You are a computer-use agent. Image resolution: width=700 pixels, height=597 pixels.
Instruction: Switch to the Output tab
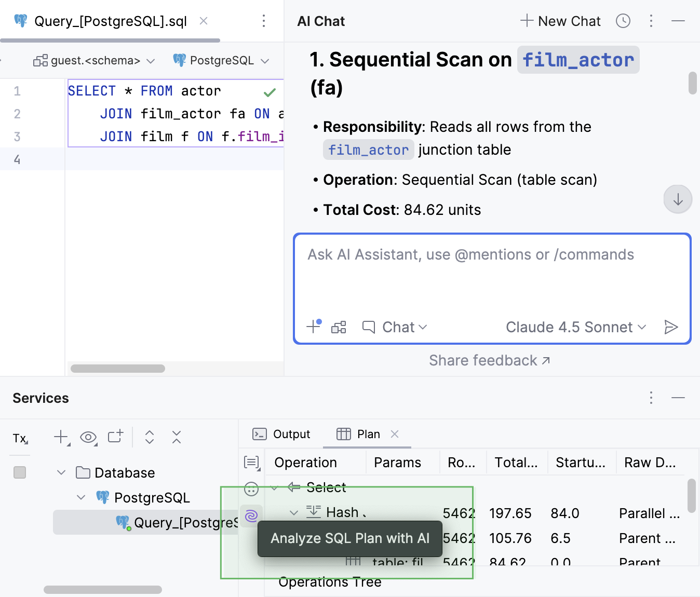coord(281,434)
